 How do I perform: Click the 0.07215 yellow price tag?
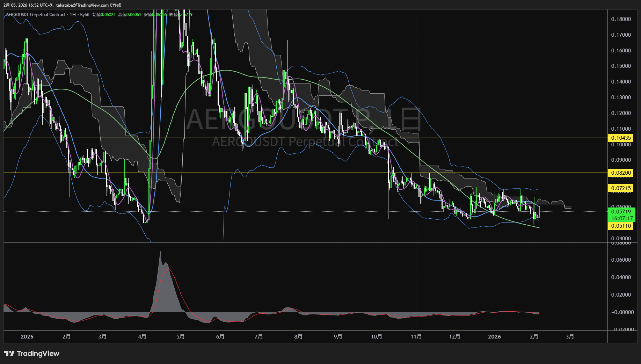pyautogui.click(x=621, y=188)
